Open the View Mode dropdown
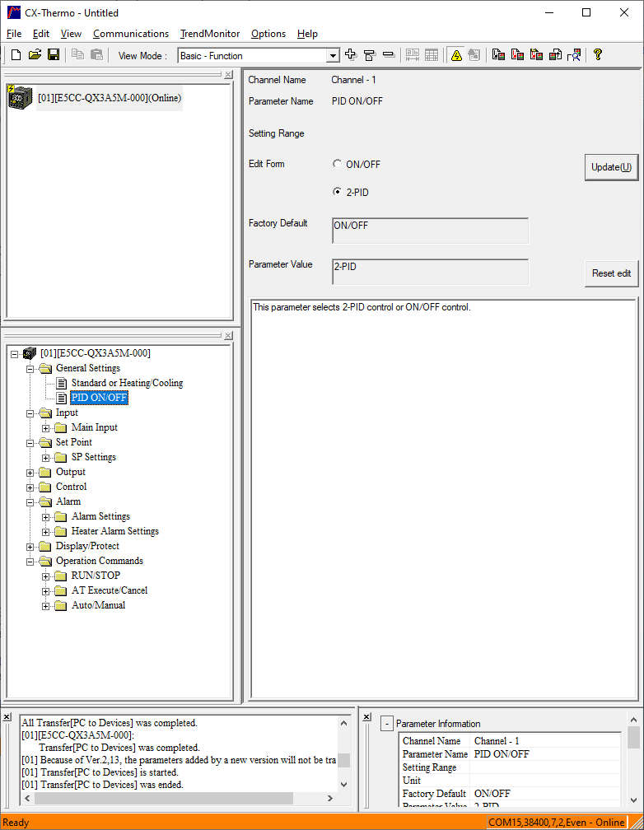 coord(333,56)
